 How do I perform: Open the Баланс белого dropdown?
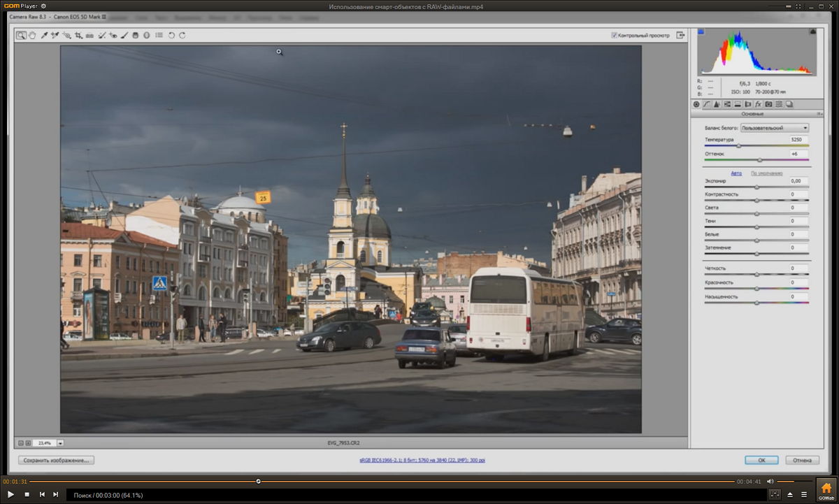coord(775,128)
